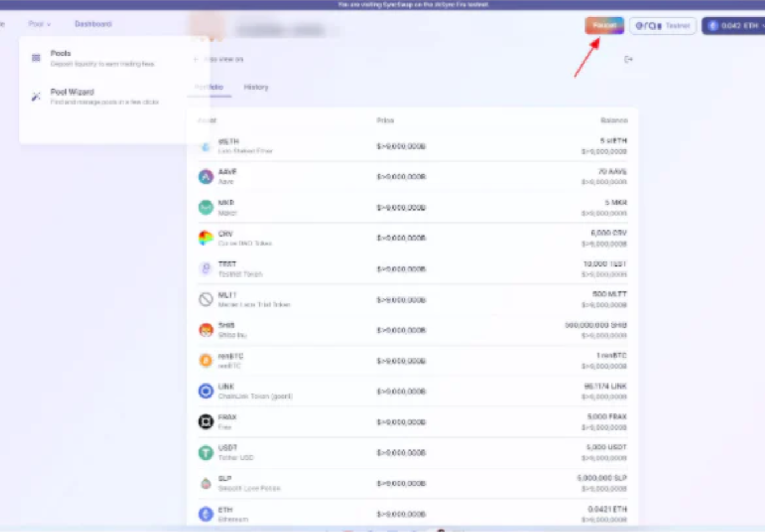Select the Smooth Love Potion asset name

tap(249, 489)
